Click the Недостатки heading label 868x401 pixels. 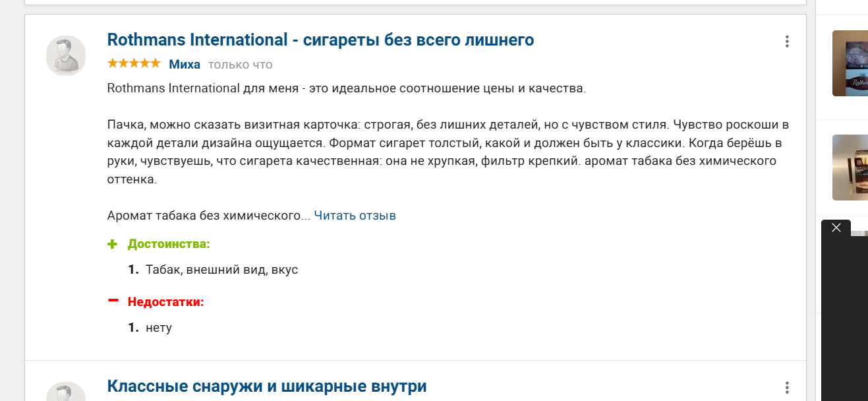point(166,302)
